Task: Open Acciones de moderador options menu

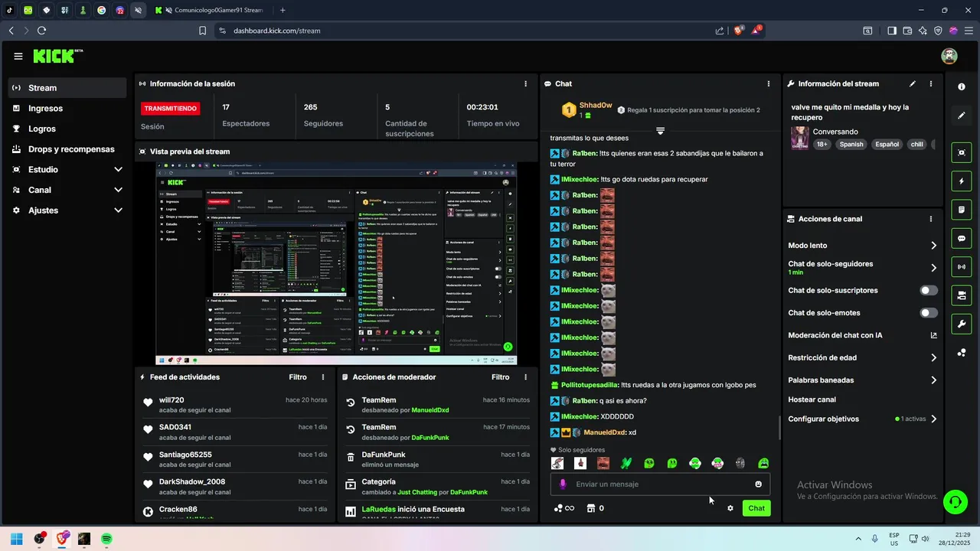Action: pyautogui.click(x=525, y=377)
